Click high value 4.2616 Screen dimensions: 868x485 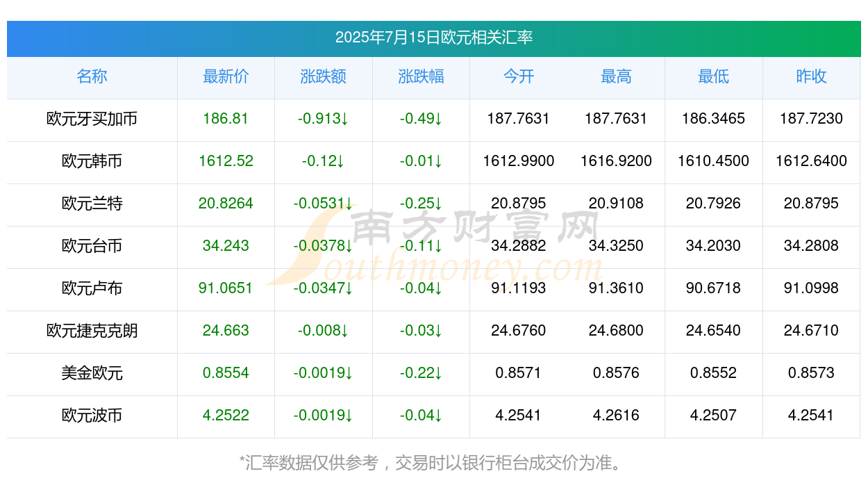[x=616, y=416]
